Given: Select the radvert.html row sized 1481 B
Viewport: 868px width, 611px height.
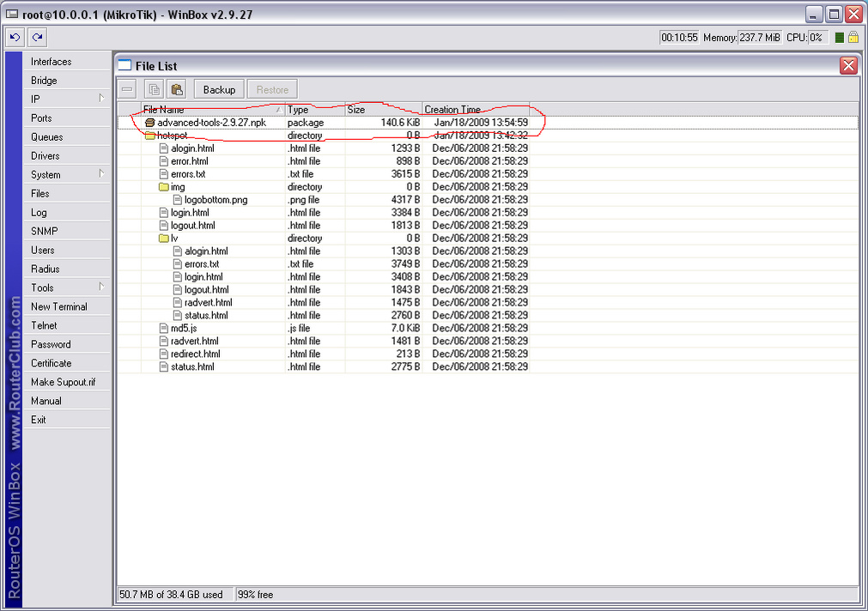Looking at the screenshot, I should [x=488, y=341].
